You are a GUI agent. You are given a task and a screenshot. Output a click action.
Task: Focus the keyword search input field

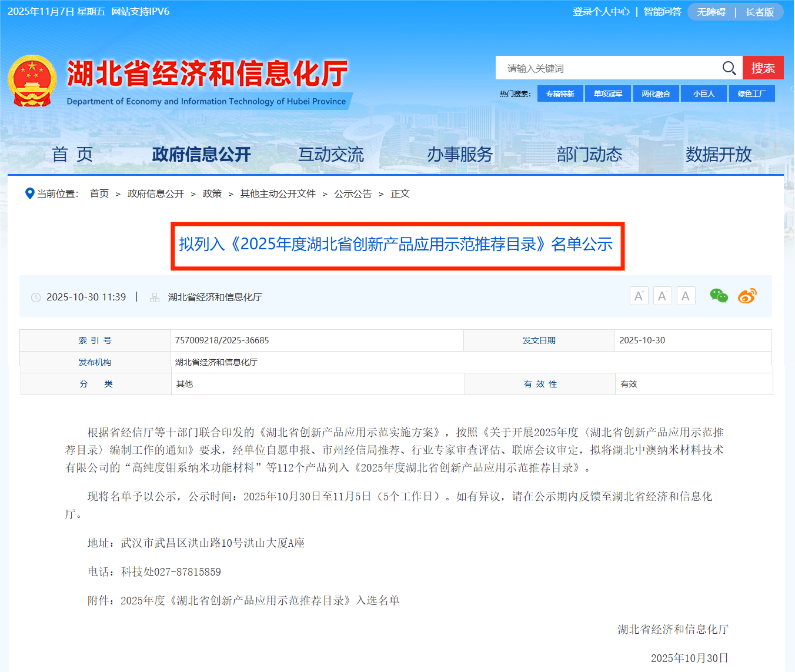[606, 68]
